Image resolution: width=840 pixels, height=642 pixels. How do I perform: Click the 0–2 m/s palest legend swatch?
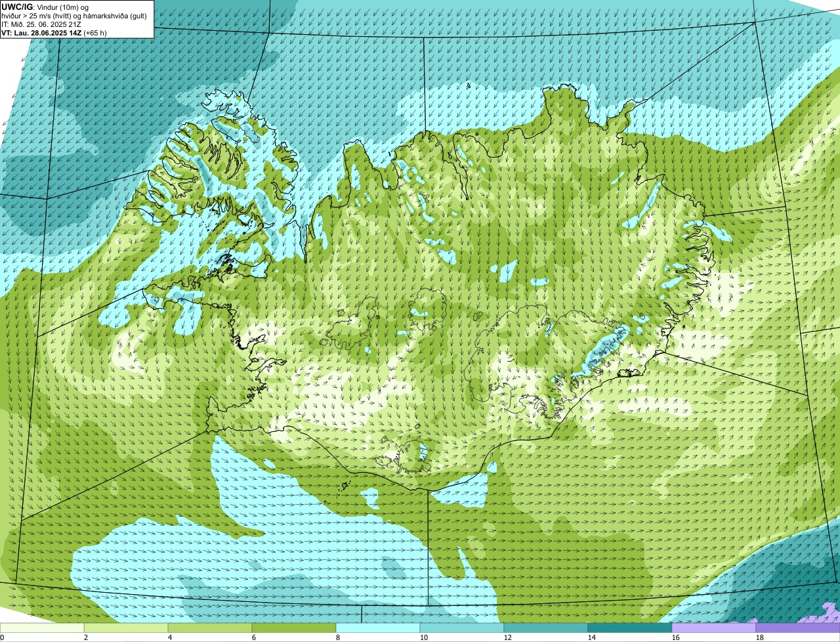42,628
